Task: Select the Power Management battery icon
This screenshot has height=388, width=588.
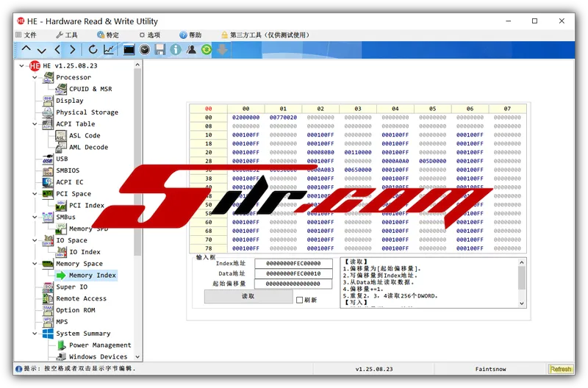Action: point(61,345)
